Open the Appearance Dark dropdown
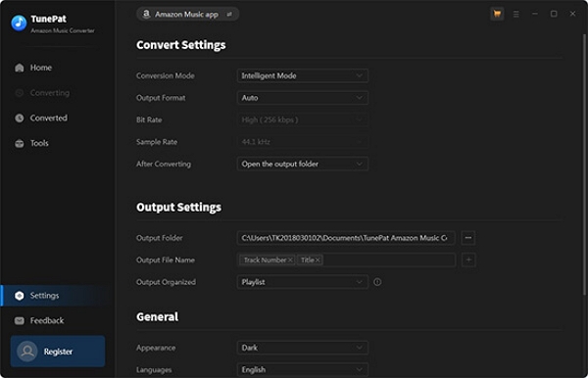This screenshot has width=588, height=378. 302,348
